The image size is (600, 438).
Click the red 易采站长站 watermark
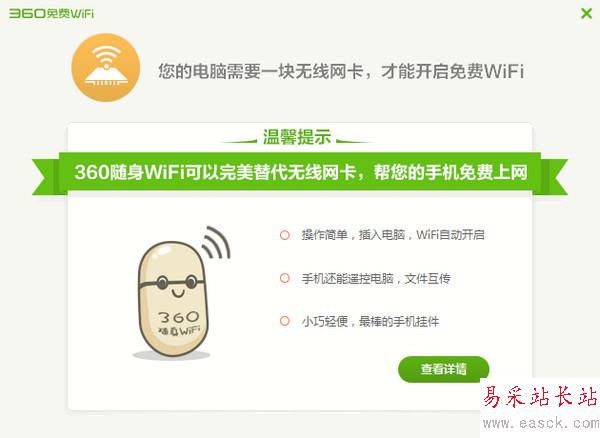click(x=540, y=397)
